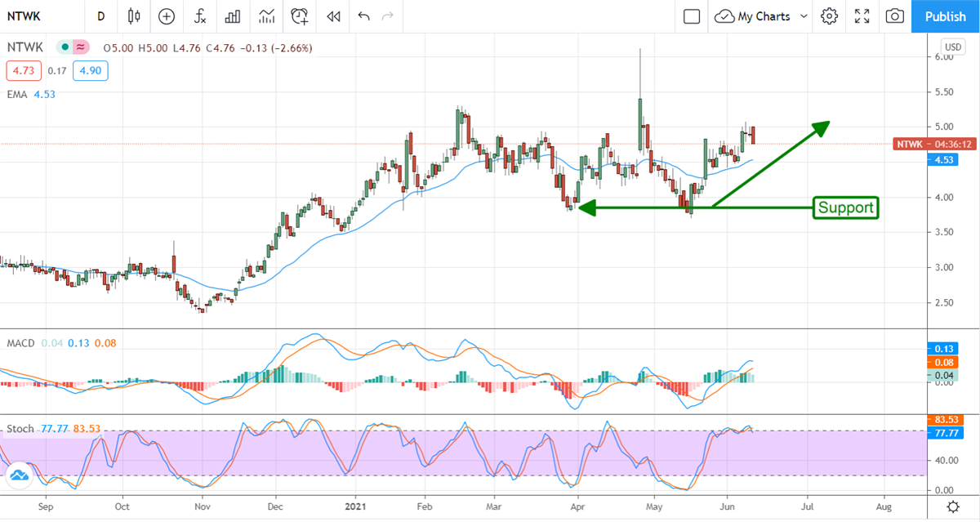Click the 4.73 sell price button
This screenshot has width=980, height=522.
(22, 71)
